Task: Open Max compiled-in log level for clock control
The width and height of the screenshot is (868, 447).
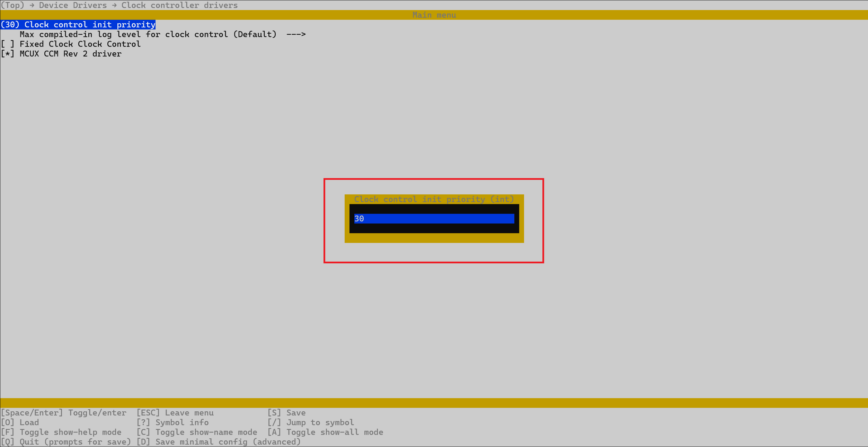Action: pyautogui.click(x=148, y=34)
